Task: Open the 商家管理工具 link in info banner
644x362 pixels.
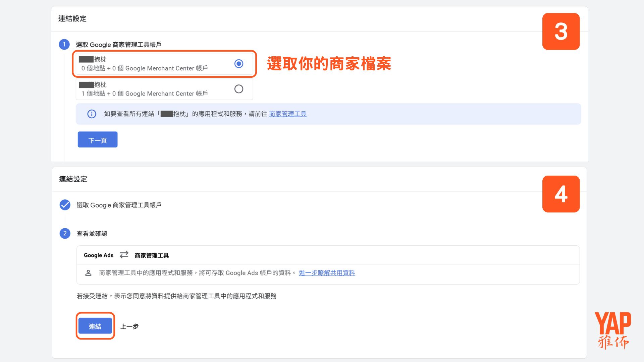Action: coord(287,114)
